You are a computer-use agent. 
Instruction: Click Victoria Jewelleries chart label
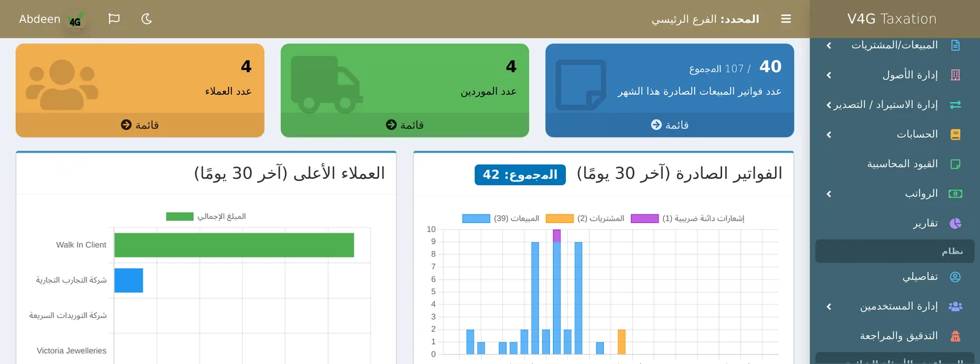coord(72,351)
